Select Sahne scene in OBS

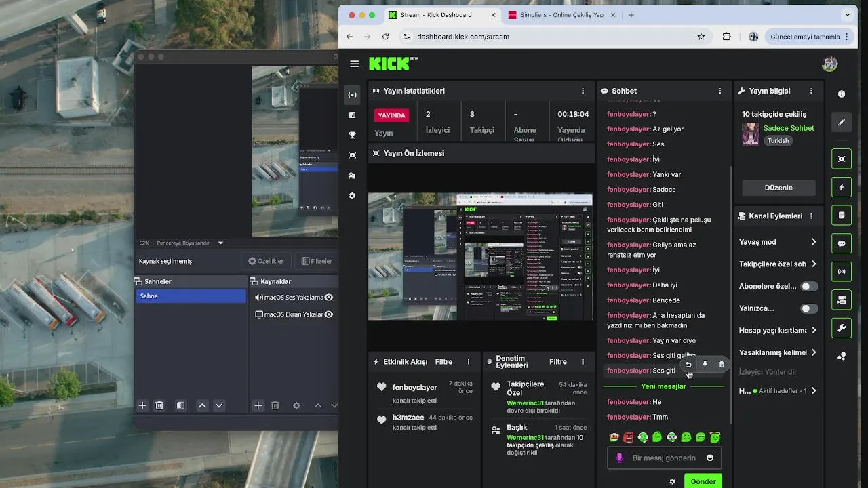tap(191, 296)
